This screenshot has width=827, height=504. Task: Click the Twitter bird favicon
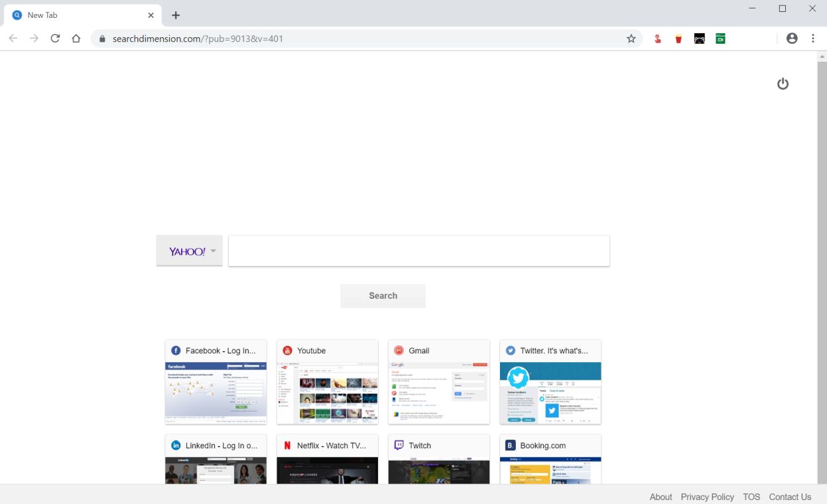(x=510, y=351)
